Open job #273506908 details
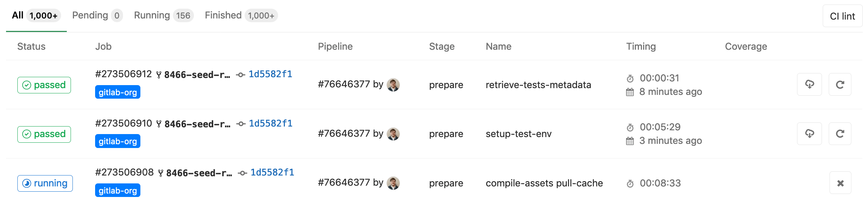868x206 pixels. [x=125, y=172]
